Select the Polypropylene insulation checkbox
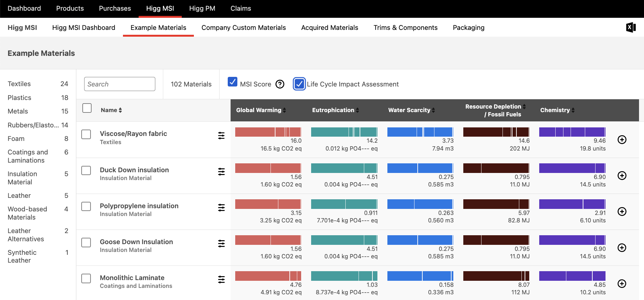The height and width of the screenshot is (300, 644). (x=86, y=206)
